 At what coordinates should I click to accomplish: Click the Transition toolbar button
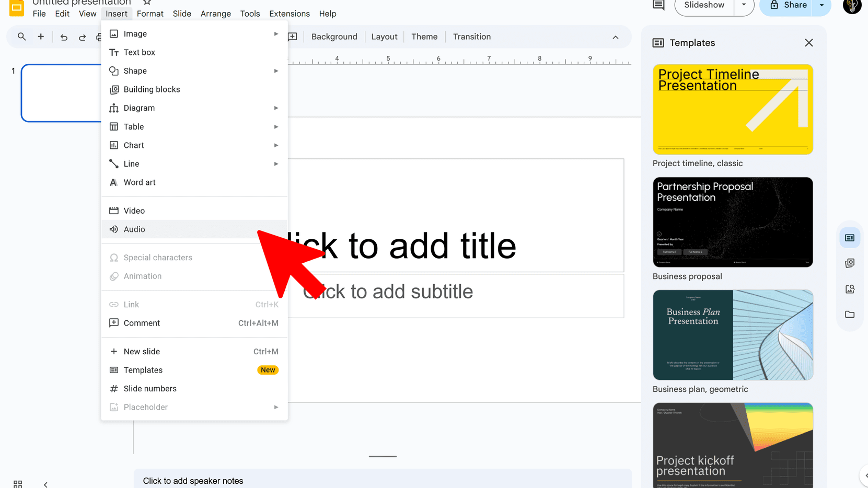point(472,37)
